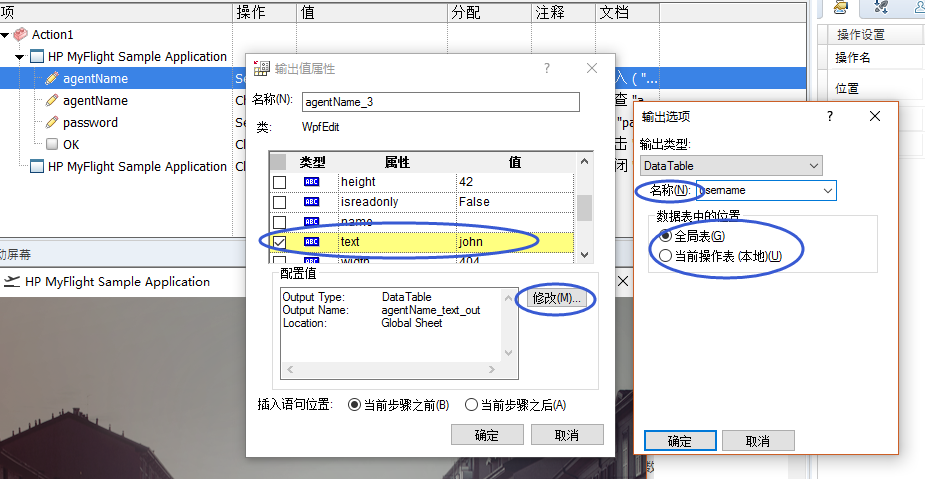Close the 输出选项 dialog
The height and width of the screenshot is (479, 925).
[875, 116]
